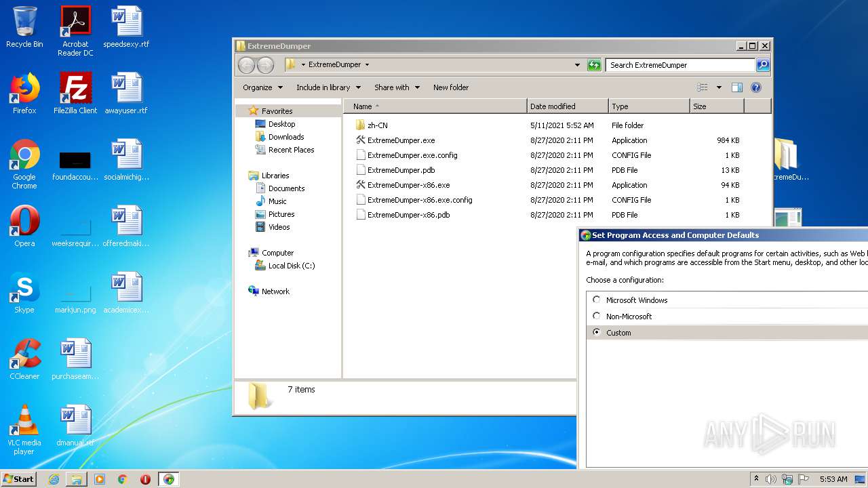Open the speedsexy.rtf document icon
This screenshot has width=868, height=488.
(126, 27)
